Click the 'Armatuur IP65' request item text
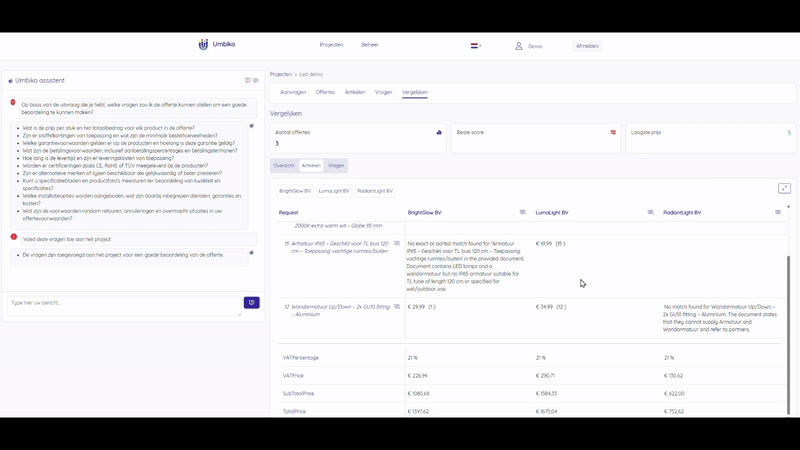Viewport: 800px width, 450px height. click(x=339, y=247)
